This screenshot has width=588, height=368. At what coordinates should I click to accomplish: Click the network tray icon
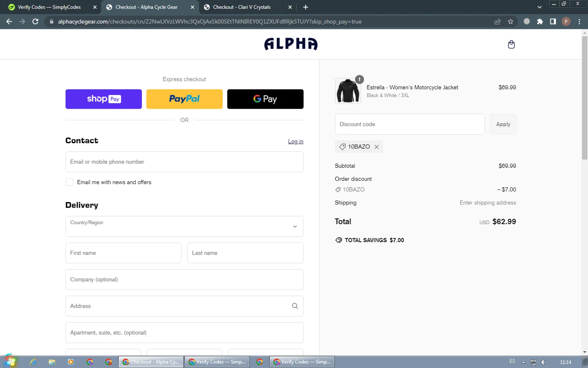point(533,362)
